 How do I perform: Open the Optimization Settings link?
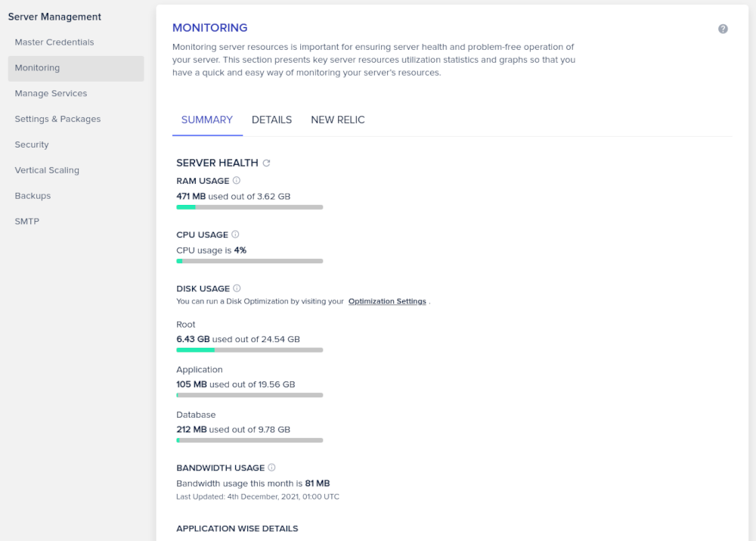pos(387,301)
